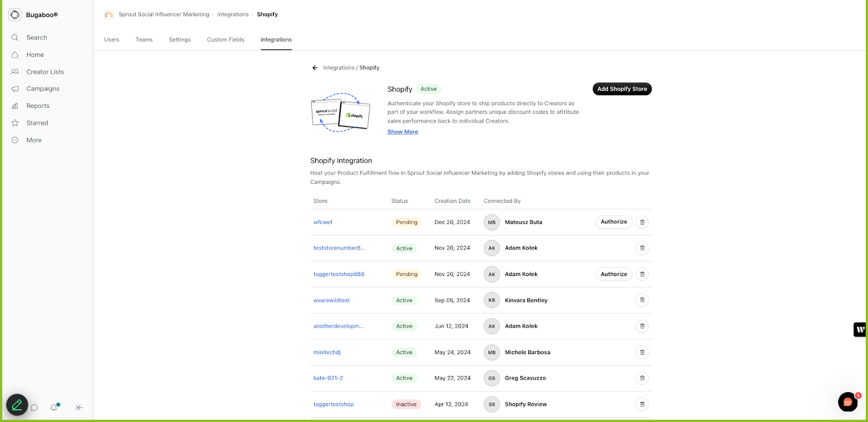Open the kate-921-2 store link

click(328, 378)
